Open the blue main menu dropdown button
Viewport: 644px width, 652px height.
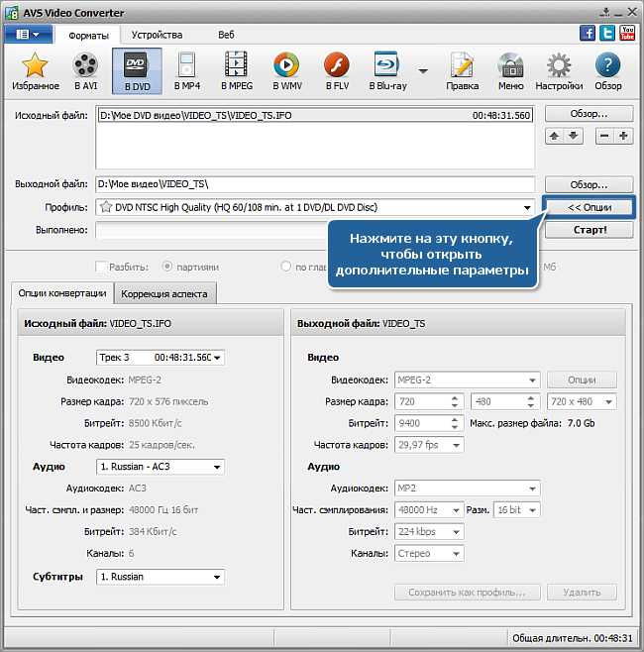pos(29,34)
